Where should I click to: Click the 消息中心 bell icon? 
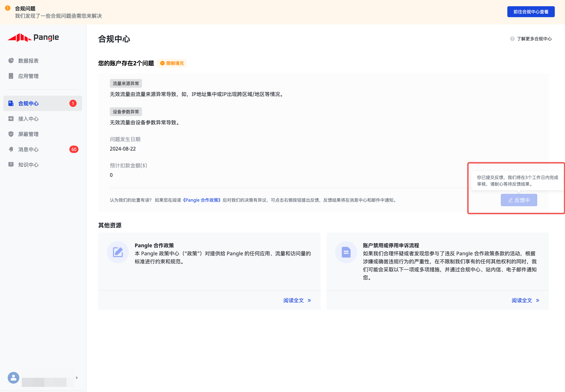point(11,149)
